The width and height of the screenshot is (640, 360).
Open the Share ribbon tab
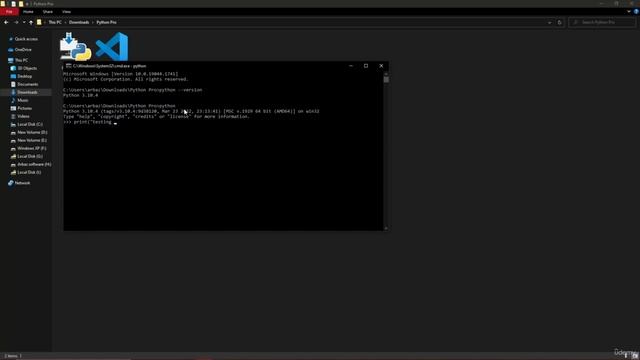[48, 12]
